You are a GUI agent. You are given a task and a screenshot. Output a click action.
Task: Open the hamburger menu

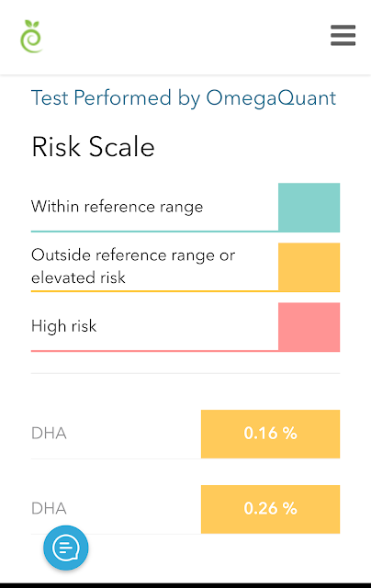click(343, 35)
